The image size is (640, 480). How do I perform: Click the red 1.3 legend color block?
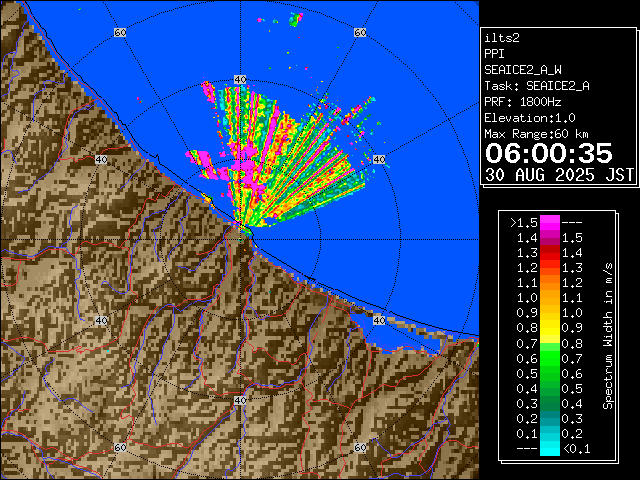[x=549, y=267]
